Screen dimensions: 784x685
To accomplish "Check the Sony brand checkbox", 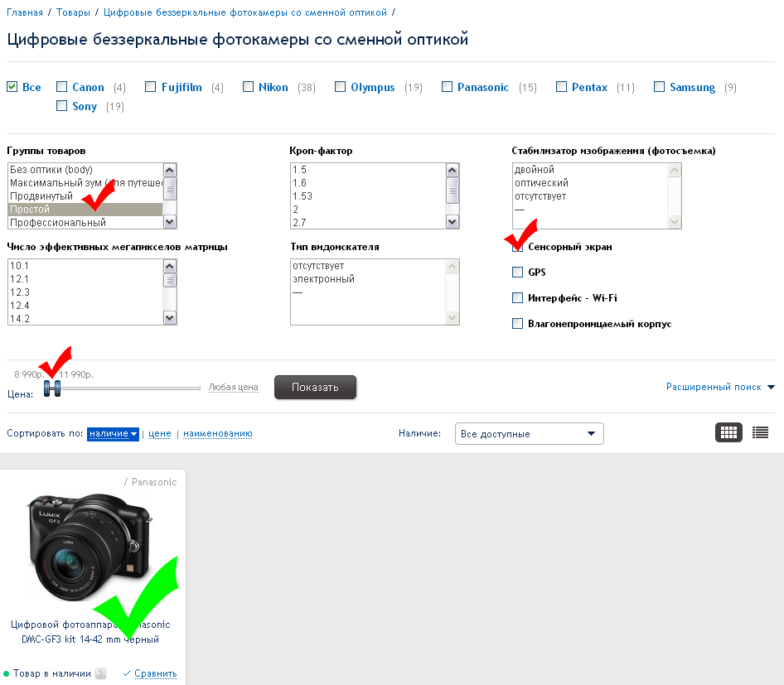I will (61, 106).
